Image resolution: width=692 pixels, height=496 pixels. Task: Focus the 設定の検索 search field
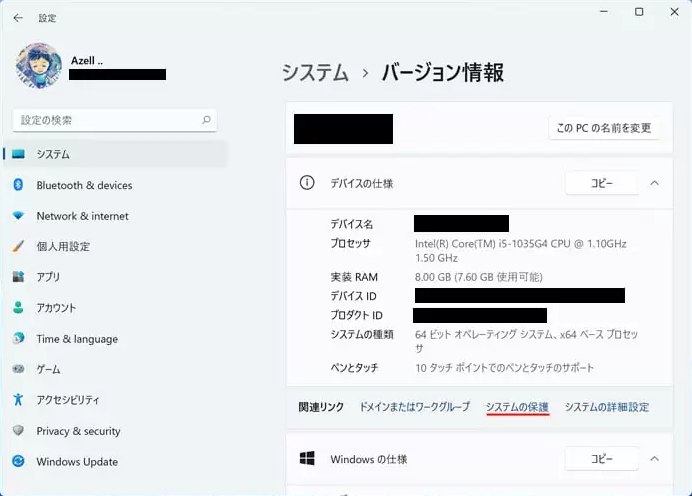pos(115,120)
